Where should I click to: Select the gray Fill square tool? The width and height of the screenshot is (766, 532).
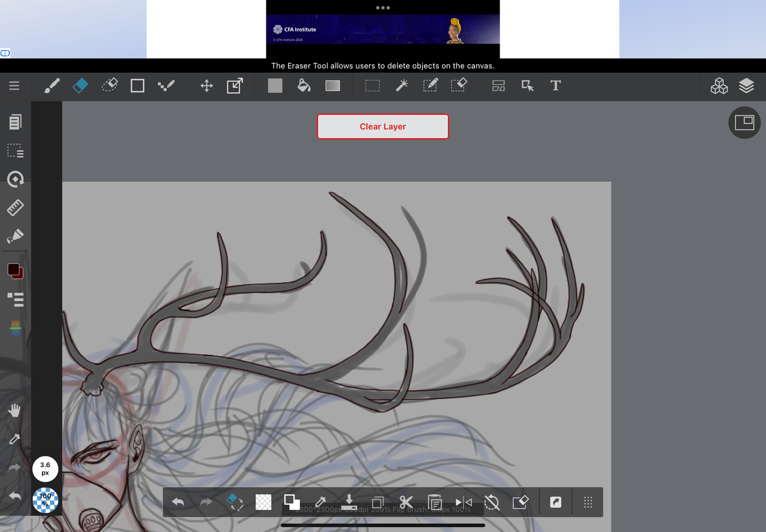click(x=275, y=86)
